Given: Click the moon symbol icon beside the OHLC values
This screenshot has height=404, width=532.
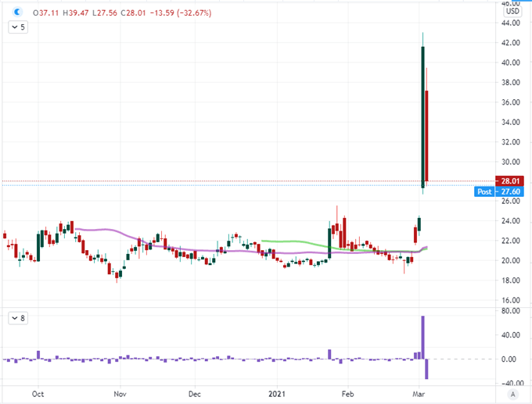Looking at the screenshot, I should pyautogui.click(x=17, y=13).
